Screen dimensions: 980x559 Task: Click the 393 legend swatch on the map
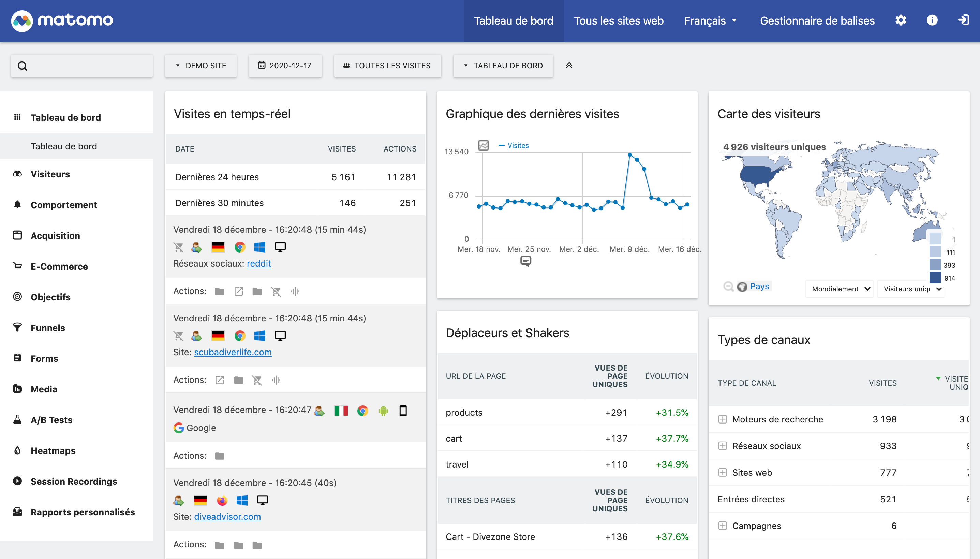[x=935, y=265]
